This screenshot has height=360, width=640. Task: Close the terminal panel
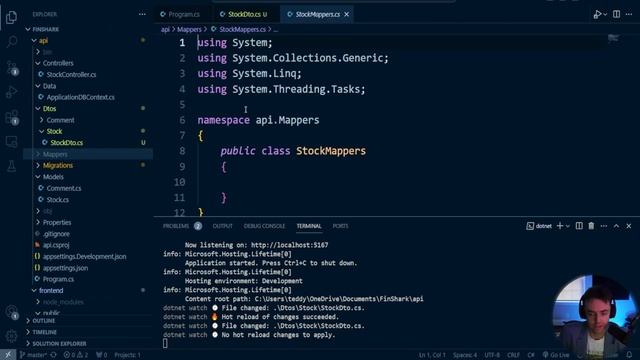coord(629,226)
